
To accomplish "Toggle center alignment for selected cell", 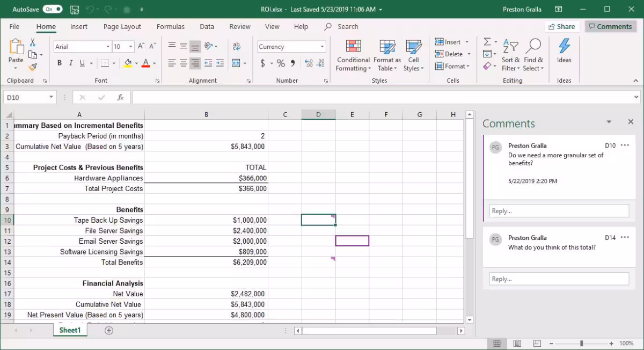I will pos(183,63).
